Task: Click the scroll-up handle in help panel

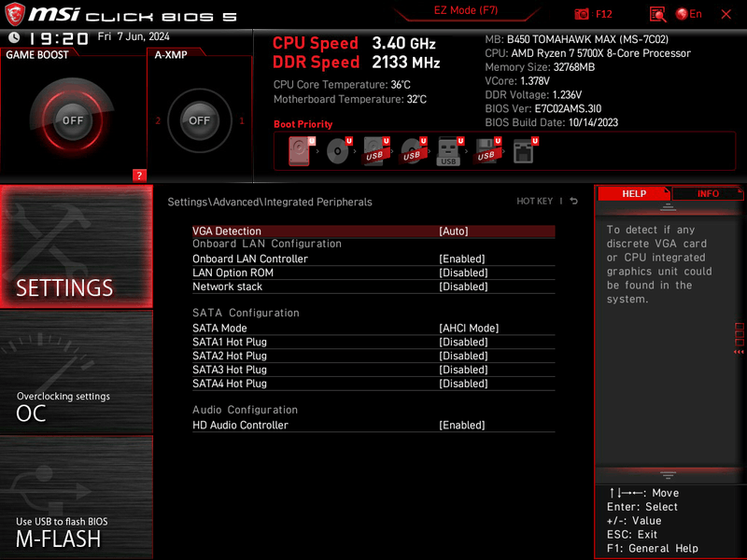Action: pyautogui.click(x=668, y=206)
